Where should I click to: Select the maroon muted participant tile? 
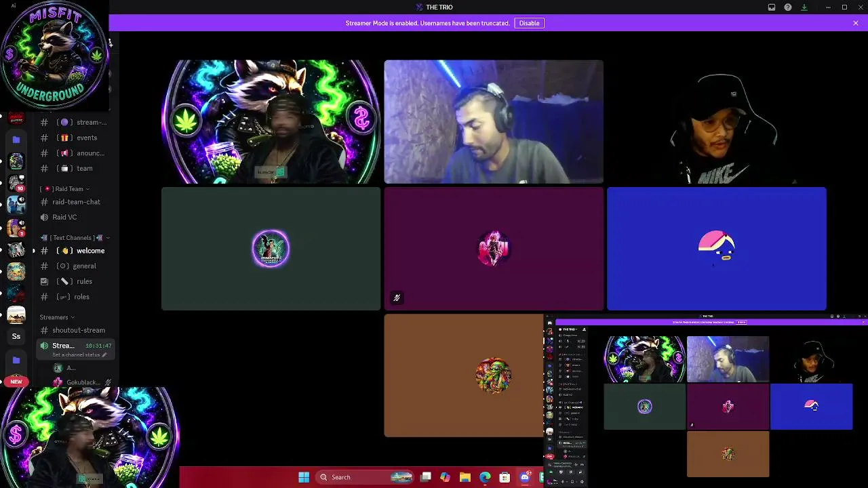pyautogui.click(x=494, y=249)
